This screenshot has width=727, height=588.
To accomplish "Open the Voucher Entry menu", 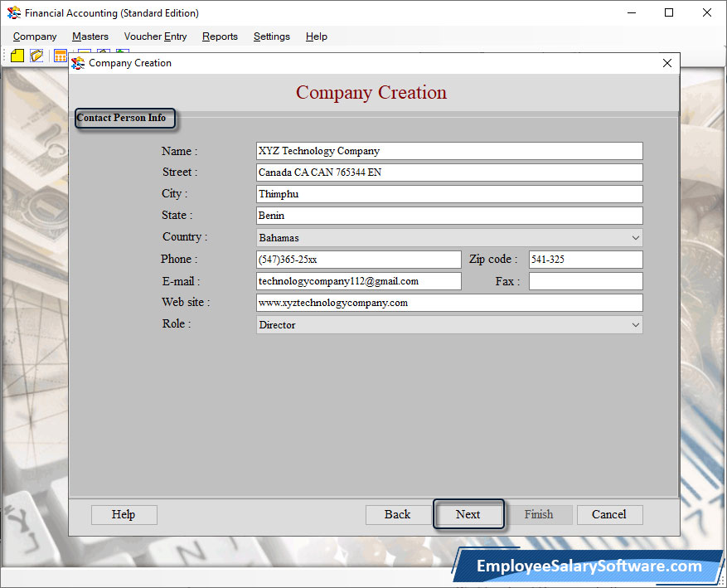I will (155, 36).
